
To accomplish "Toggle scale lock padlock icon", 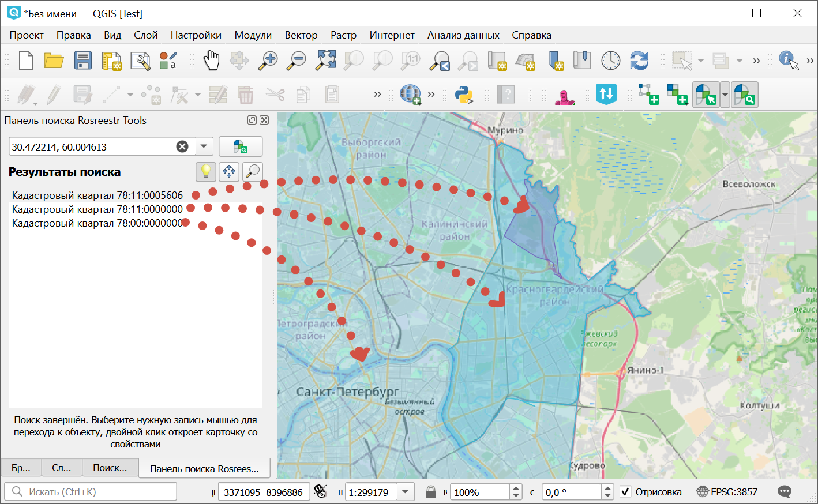I will [430, 492].
